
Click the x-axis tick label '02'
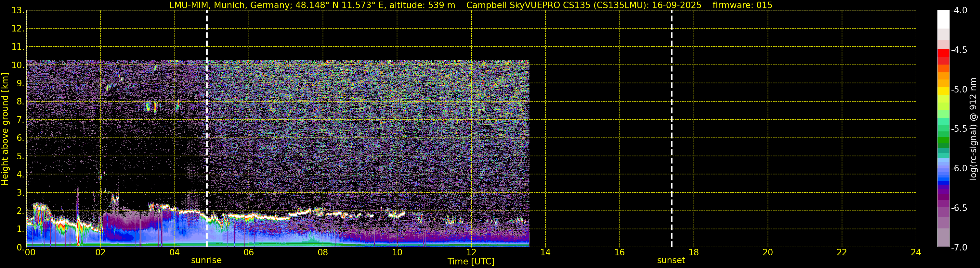[100, 252]
